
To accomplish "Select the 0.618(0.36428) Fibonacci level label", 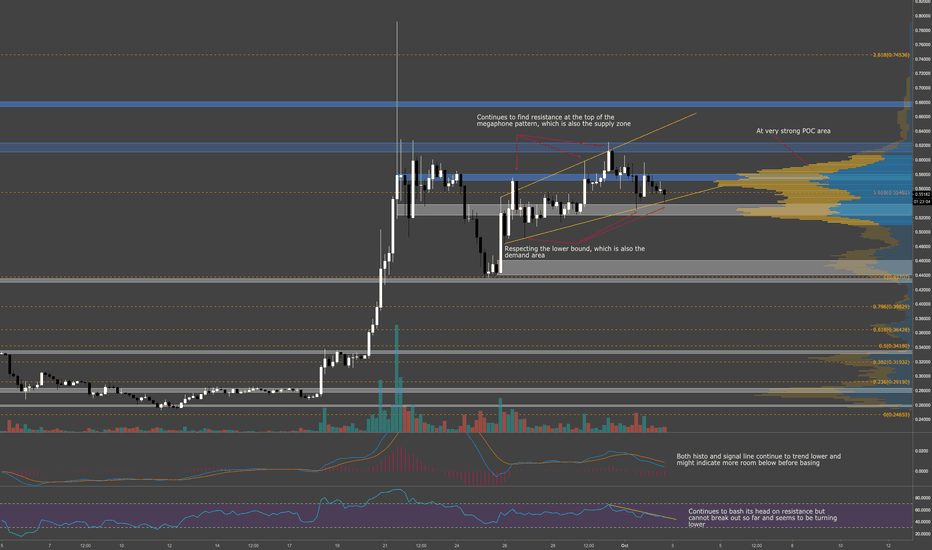I will coord(891,329).
